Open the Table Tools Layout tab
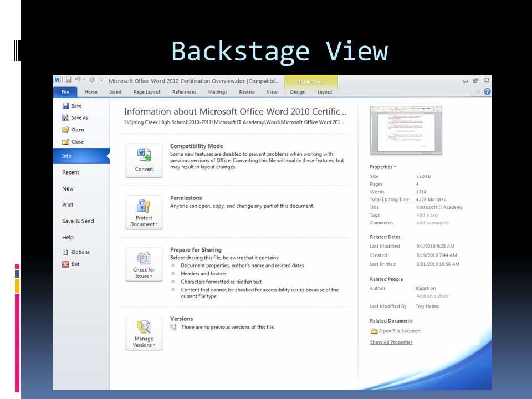This screenshot has height=399, width=532. (325, 92)
